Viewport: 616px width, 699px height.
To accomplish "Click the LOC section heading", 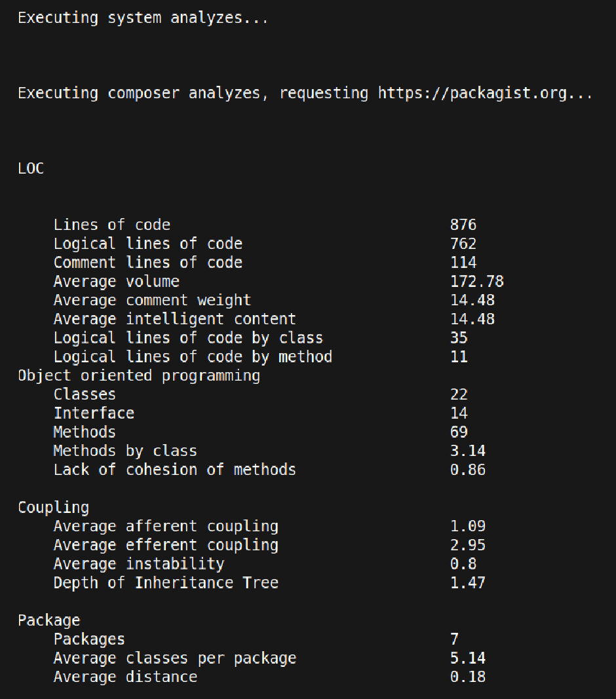I will click(x=31, y=168).
